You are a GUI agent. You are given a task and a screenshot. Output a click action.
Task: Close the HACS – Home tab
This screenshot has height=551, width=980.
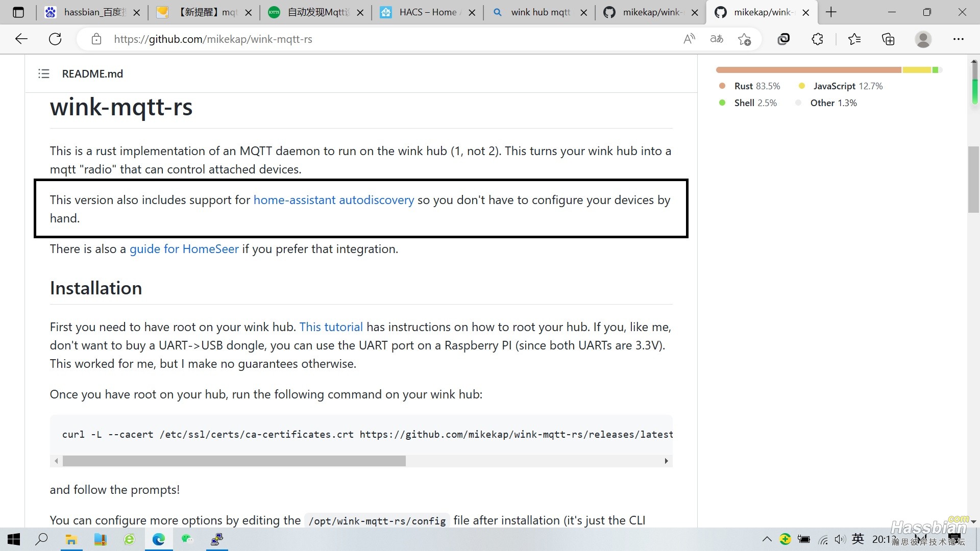(472, 13)
